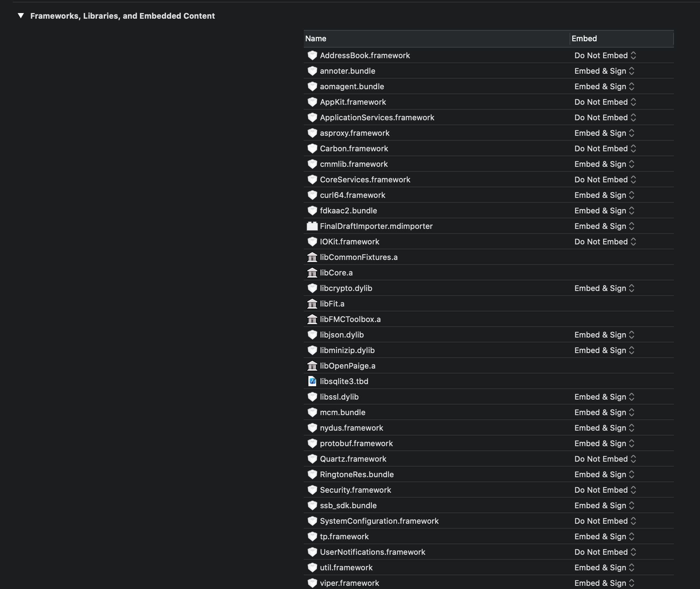Change embed setting for mcm.bundle
Image resolution: width=700 pixels, height=589 pixels.
(604, 412)
